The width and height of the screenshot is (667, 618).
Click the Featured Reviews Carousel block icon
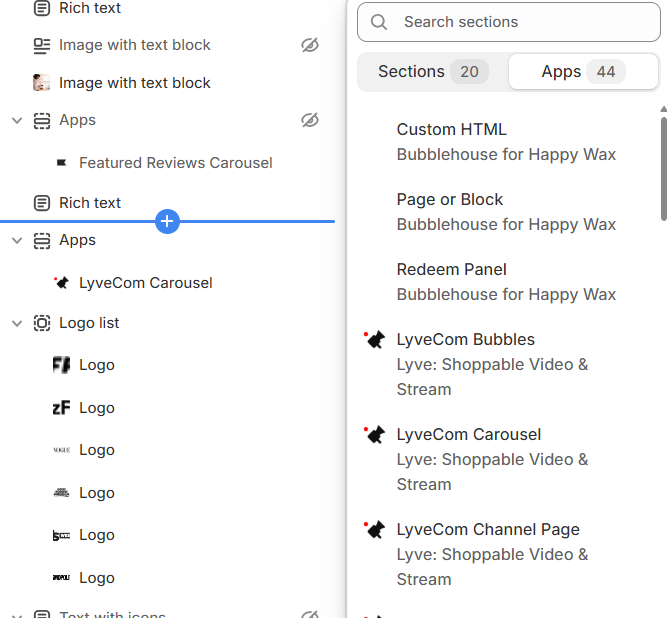62,163
